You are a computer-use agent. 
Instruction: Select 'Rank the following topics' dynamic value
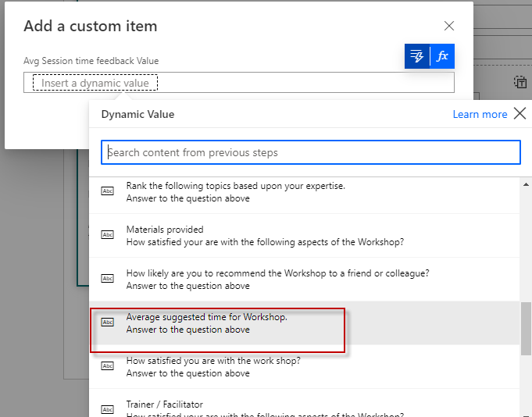pyautogui.click(x=235, y=192)
